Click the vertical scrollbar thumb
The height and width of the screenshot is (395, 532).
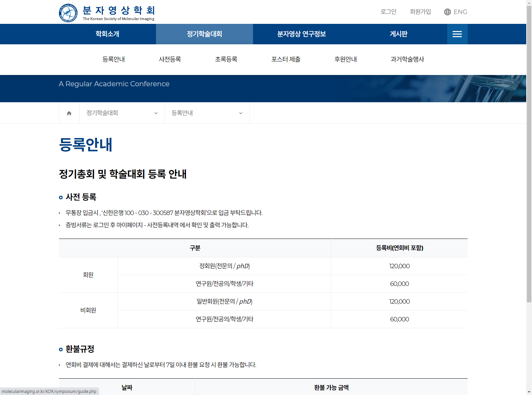click(x=529, y=153)
